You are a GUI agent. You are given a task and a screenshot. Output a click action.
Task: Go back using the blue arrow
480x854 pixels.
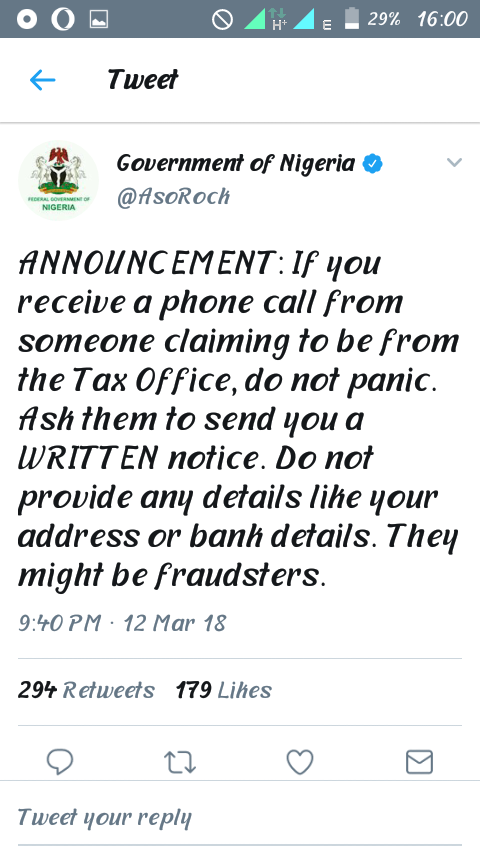tap(42, 81)
